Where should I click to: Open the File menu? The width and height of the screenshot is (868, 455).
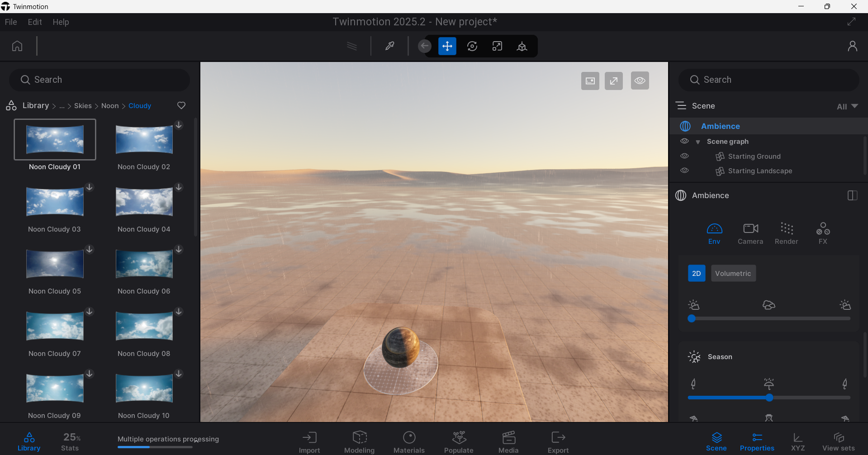[x=11, y=22]
